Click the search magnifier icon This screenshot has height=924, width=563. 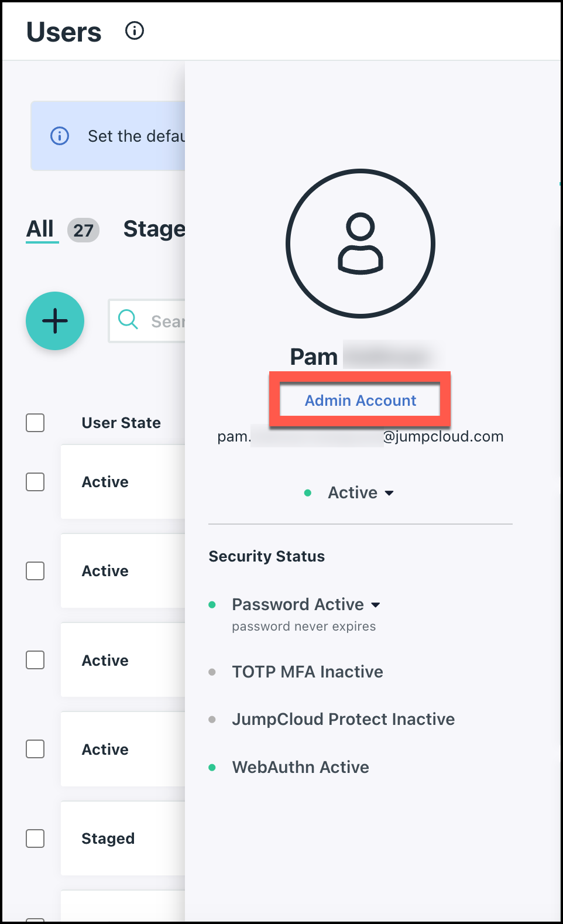tap(128, 320)
